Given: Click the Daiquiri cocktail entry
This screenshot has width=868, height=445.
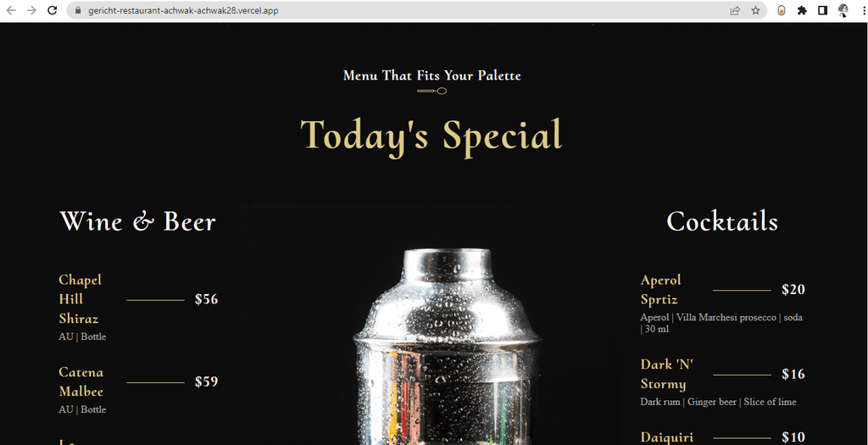Looking at the screenshot, I should [x=723, y=437].
